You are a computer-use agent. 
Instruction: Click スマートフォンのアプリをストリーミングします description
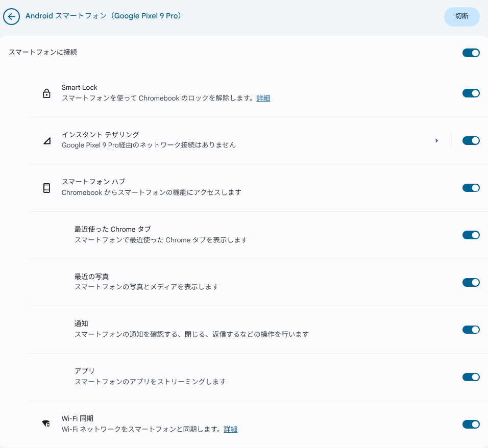click(150, 382)
